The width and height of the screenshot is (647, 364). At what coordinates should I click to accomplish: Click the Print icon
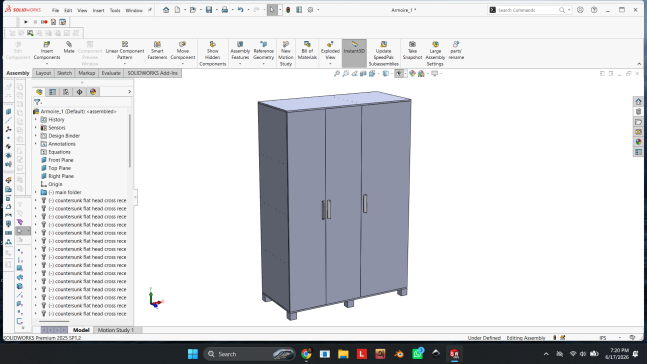point(224,10)
